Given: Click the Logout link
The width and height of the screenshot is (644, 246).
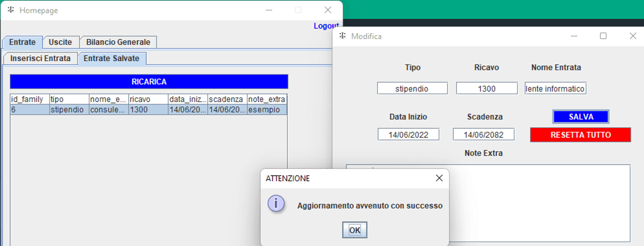Looking at the screenshot, I should 326,26.
